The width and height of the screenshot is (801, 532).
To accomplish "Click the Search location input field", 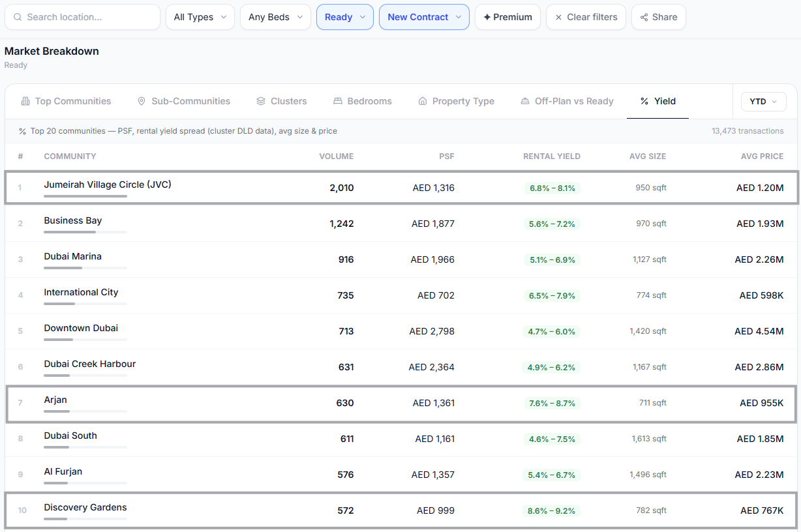I will [x=82, y=17].
